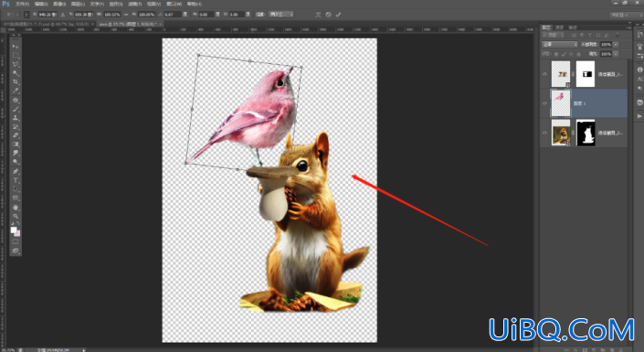Viewport: 644px width, 352px height.
Task: Open the 窗口 (Window) menu
Action: click(174, 4)
